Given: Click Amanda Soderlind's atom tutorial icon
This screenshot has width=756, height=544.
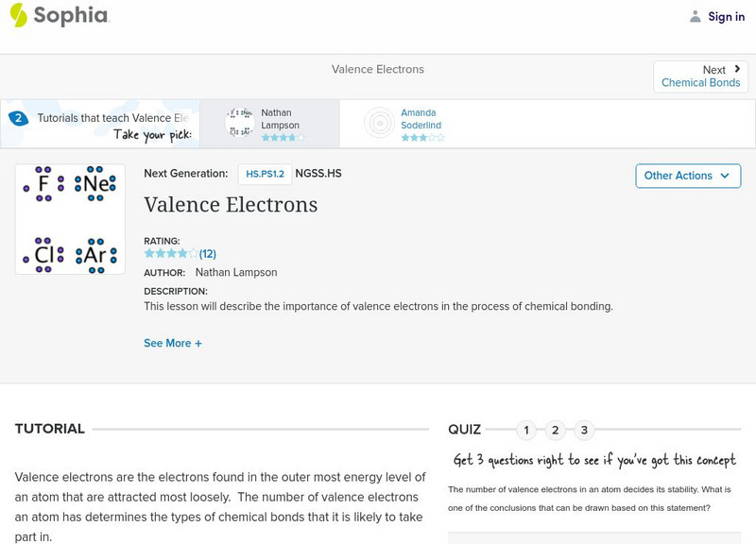Looking at the screenshot, I should pos(379,123).
